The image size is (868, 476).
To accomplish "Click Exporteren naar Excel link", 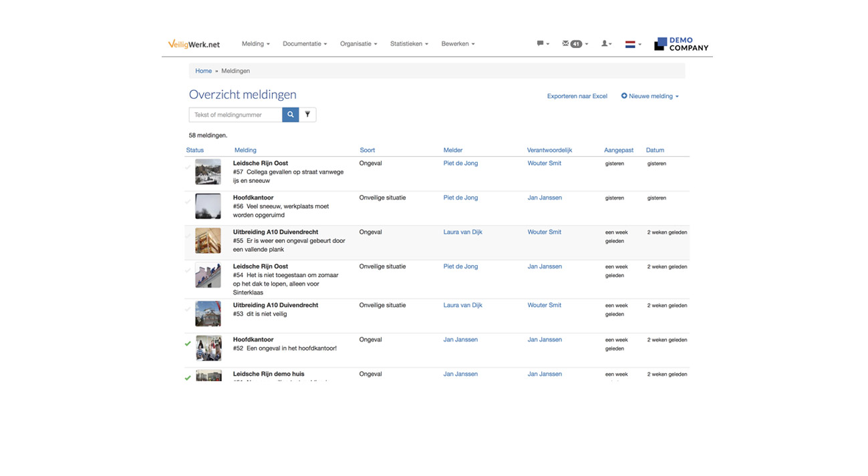I will coord(577,96).
